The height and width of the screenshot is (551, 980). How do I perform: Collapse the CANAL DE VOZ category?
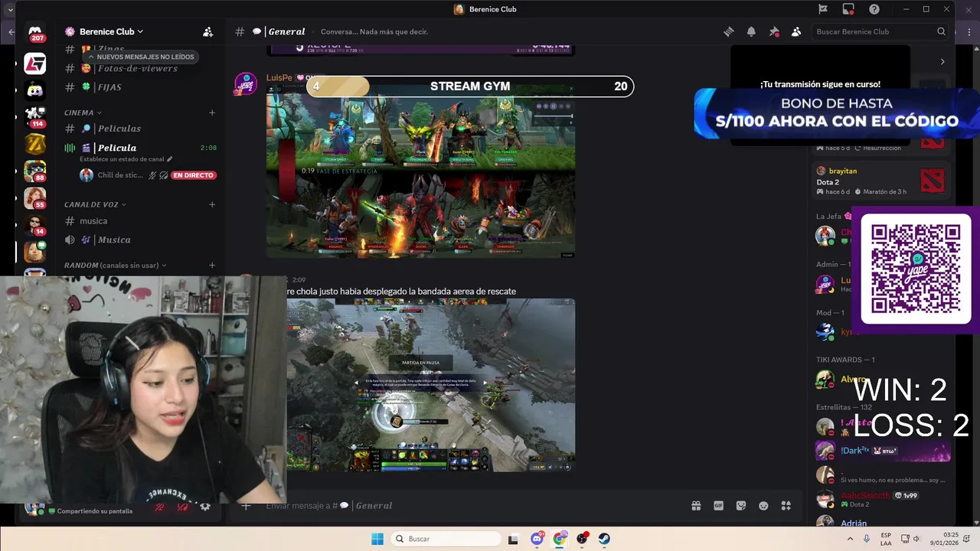tap(95, 204)
